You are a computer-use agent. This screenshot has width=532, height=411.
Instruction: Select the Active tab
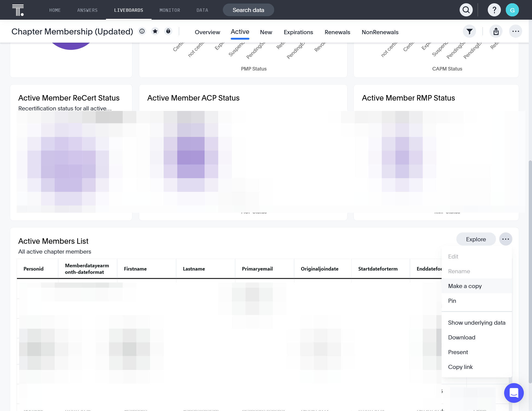240,31
